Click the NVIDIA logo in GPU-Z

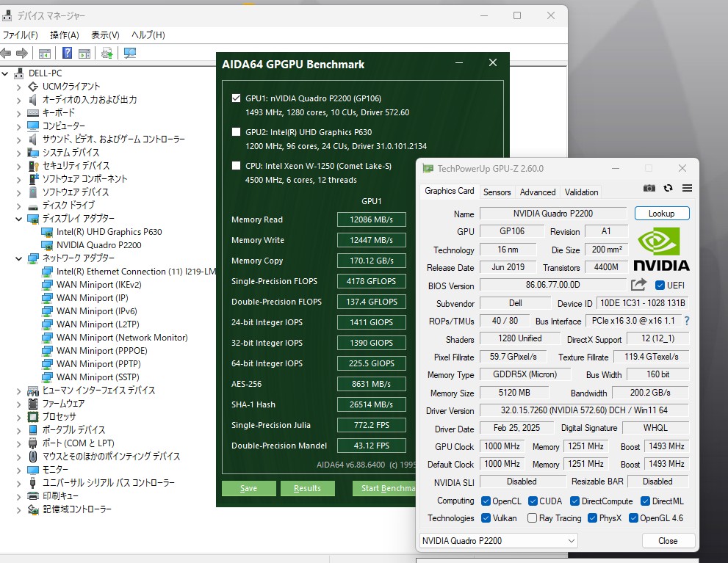click(661, 249)
